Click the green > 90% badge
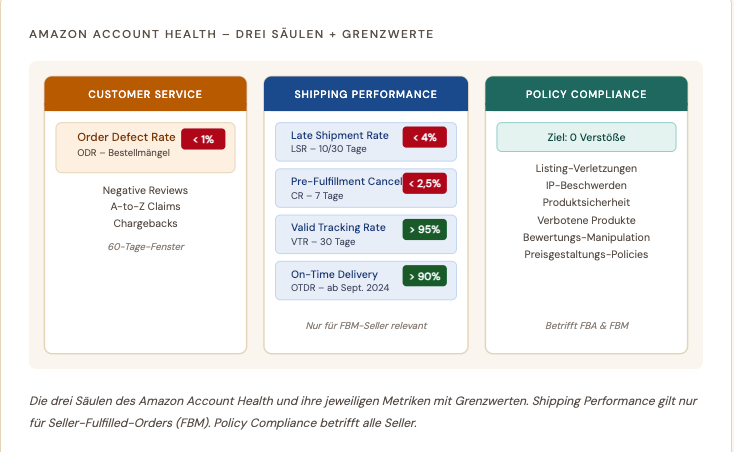 tap(425, 276)
